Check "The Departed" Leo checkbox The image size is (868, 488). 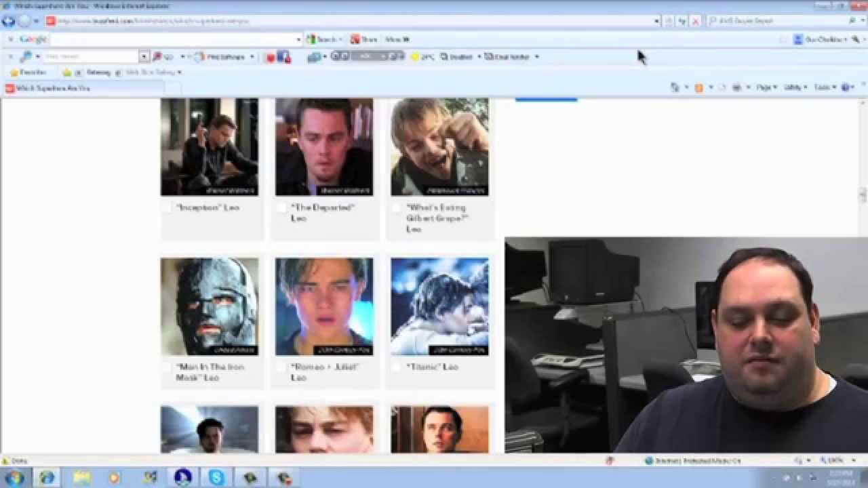[x=281, y=208]
